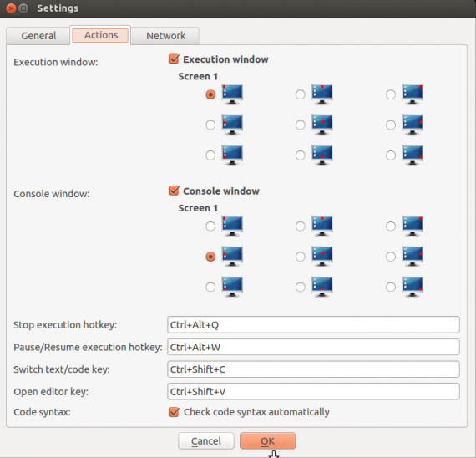Click top-left monitor icon under Execution window
Screen dimensions: 476x458
(232, 94)
